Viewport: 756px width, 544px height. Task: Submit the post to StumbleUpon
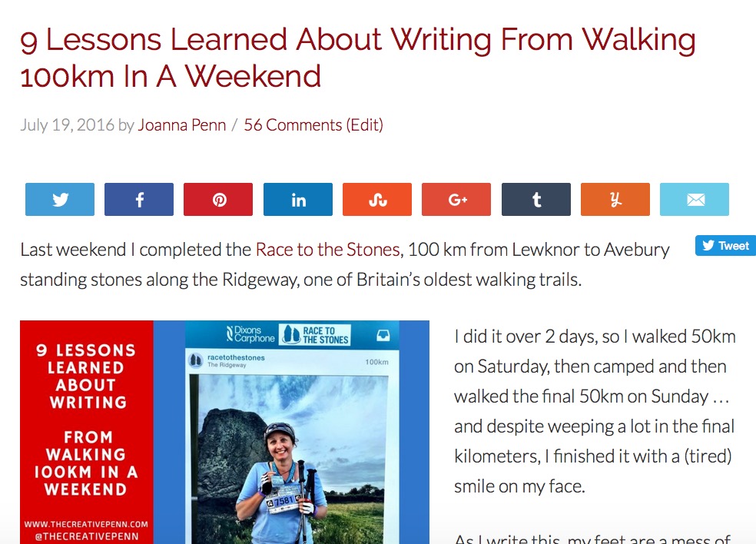(376, 199)
